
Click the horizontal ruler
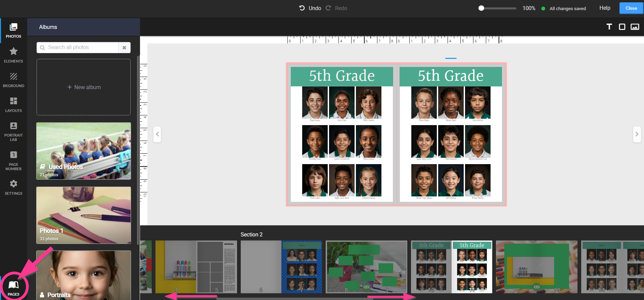[x=395, y=40]
